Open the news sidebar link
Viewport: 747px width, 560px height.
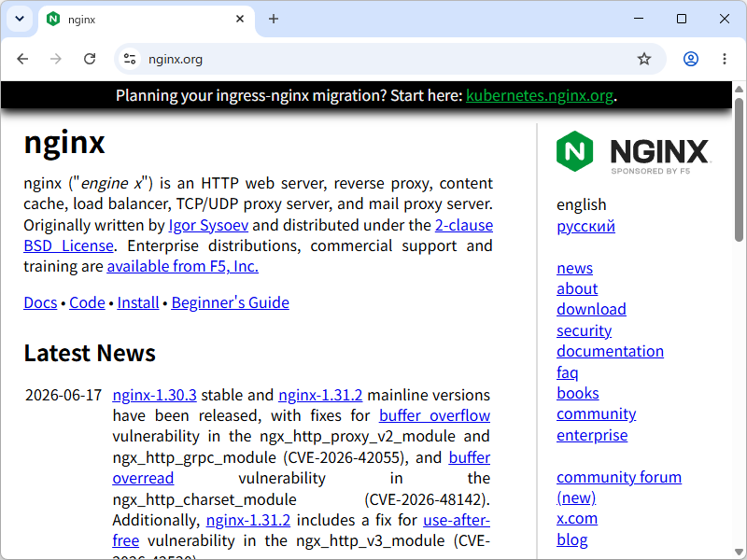coord(574,268)
